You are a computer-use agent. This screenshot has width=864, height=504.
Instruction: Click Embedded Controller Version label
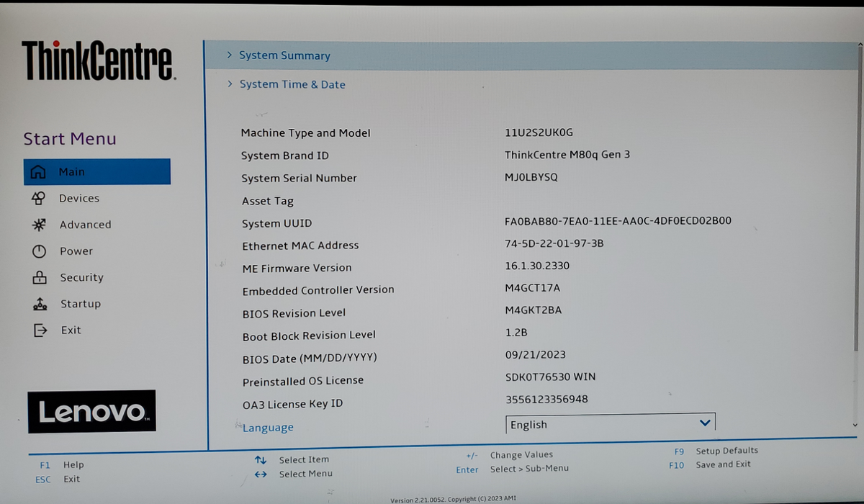318,290
